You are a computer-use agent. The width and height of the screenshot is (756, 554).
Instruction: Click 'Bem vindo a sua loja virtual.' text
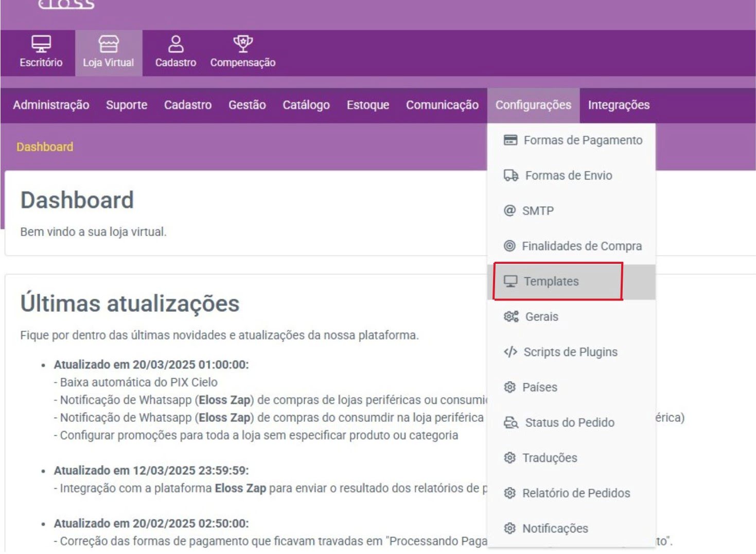click(94, 232)
